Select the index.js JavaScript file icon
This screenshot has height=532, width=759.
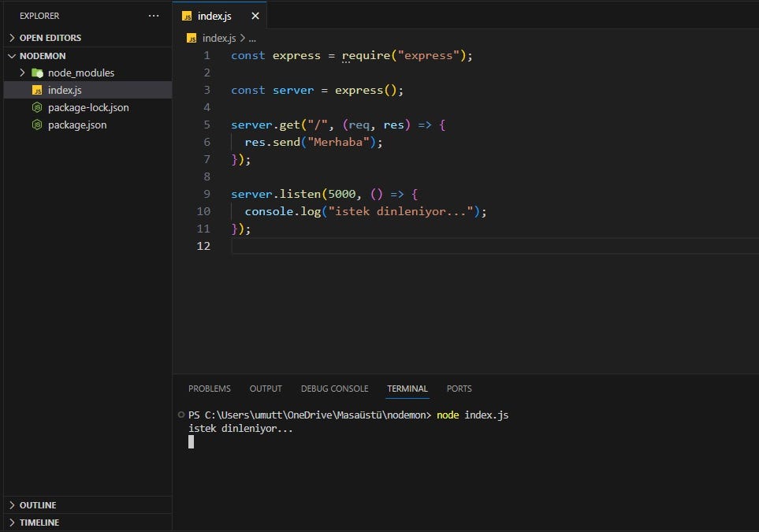click(x=36, y=90)
